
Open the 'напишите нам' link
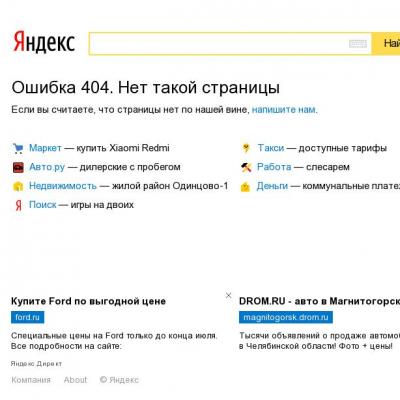click(284, 110)
